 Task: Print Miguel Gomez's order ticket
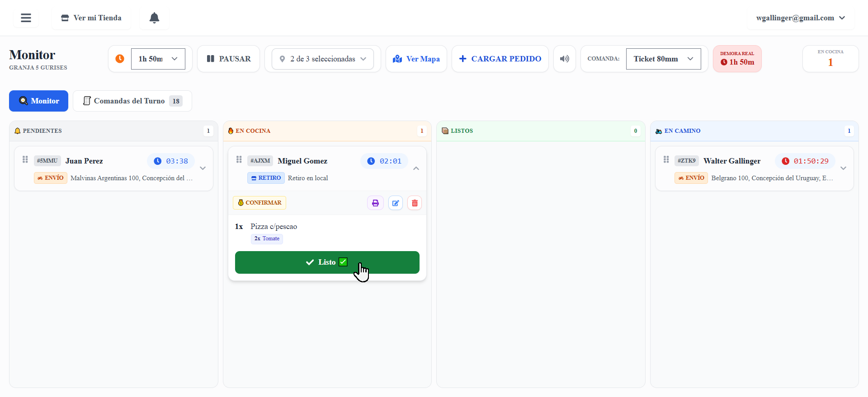click(375, 203)
